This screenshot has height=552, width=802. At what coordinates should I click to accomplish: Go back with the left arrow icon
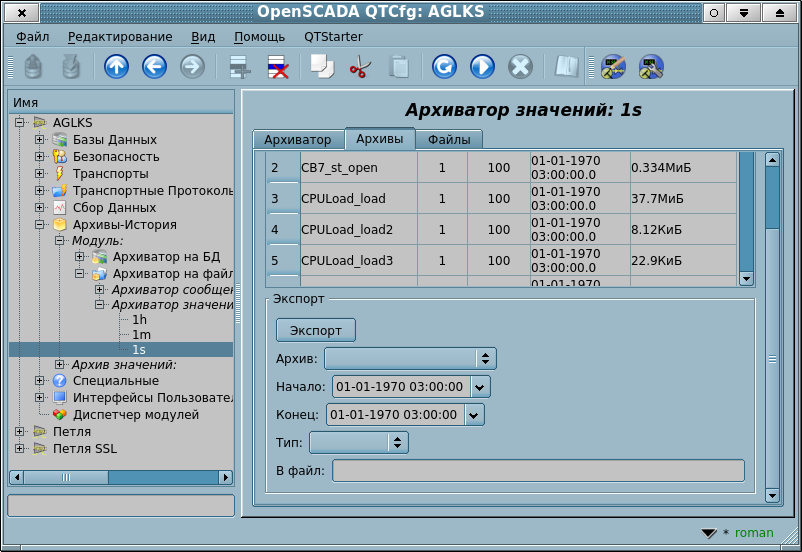click(x=154, y=67)
